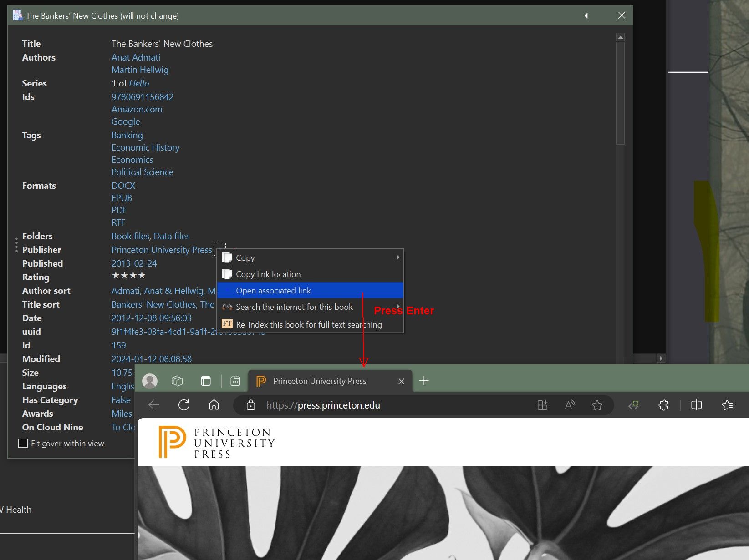Open the Book files folder link
Image resolution: width=749 pixels, height=560 pixels.
click(x=130, y=236)
